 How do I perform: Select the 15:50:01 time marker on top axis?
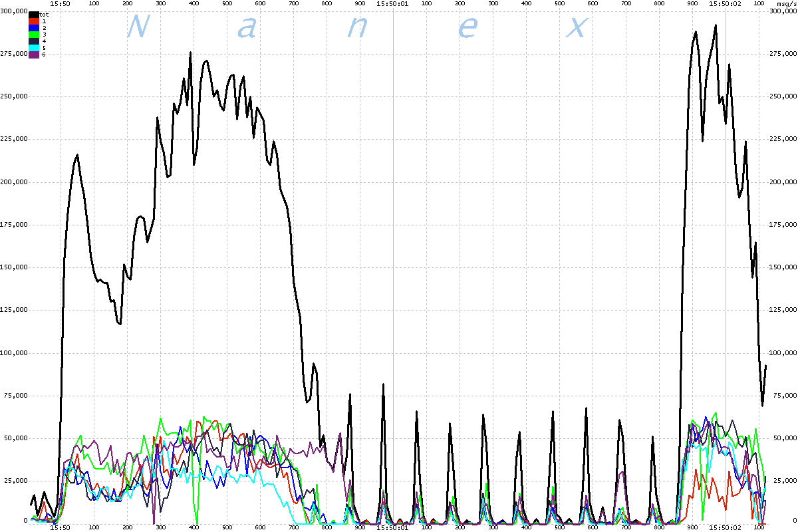click(392, 3)
